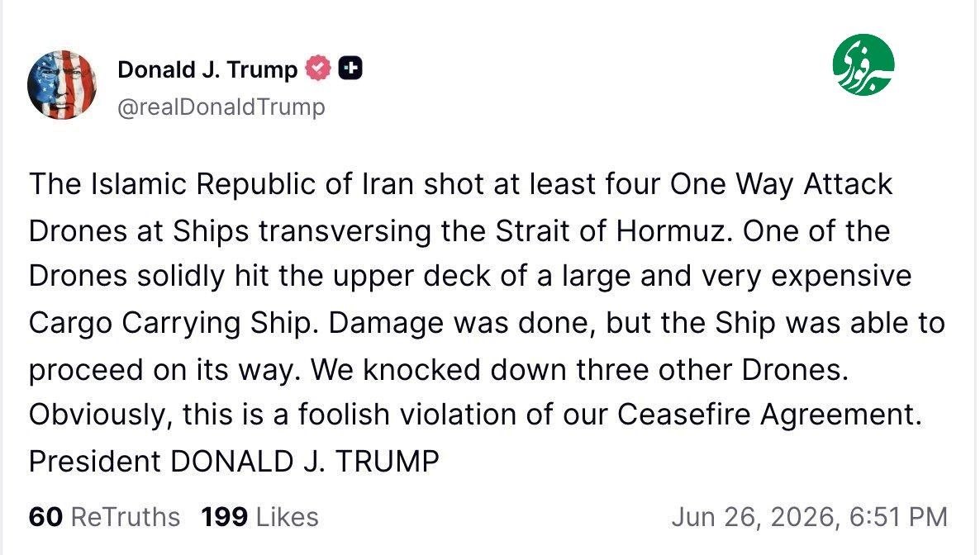Click the "Cargo Carrying Ship" phrase
The height and width of the screenshot is (555, 980).
169,323
